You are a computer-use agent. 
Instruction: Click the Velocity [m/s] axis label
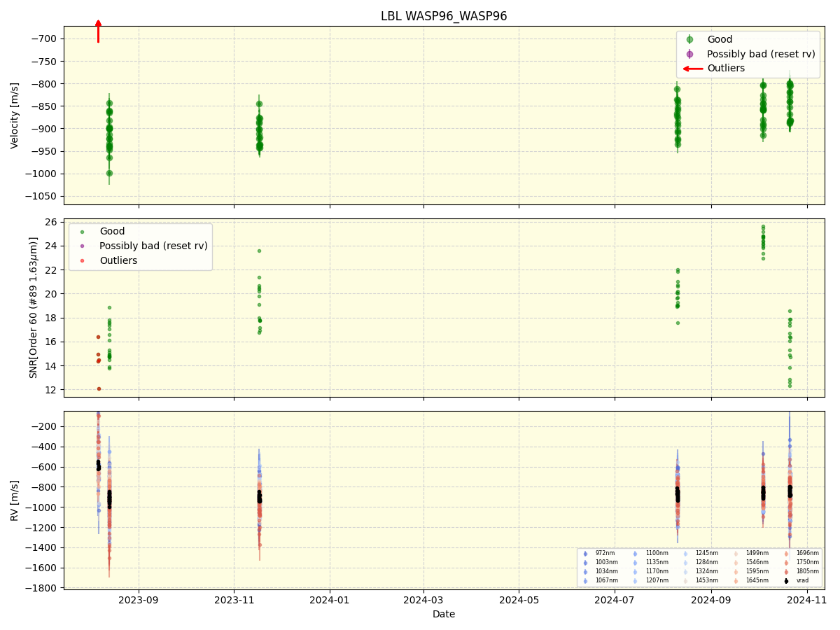click(x=15, y=115)
